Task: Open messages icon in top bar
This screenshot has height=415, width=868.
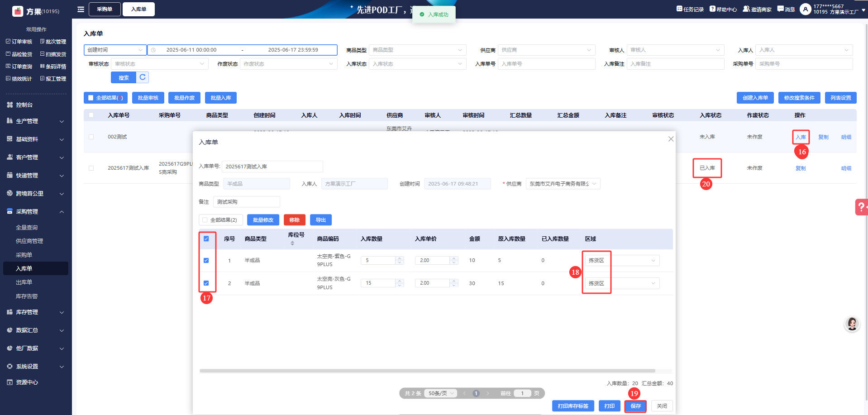Action: coord(780,9)
